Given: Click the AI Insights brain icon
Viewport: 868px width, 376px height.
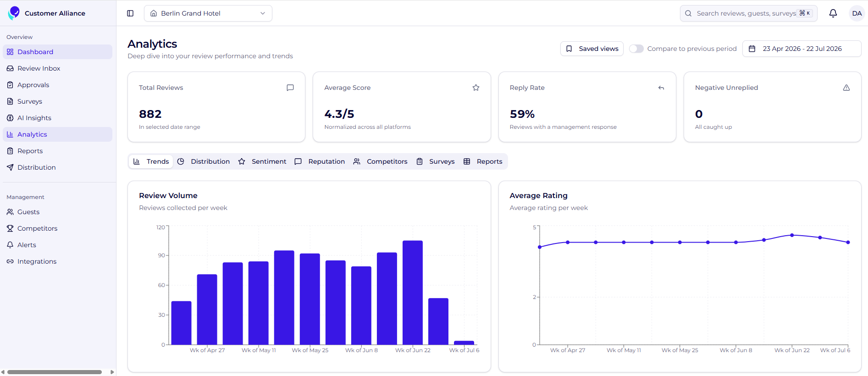Looking at the screenshot, I should click(x=10, y=118).
